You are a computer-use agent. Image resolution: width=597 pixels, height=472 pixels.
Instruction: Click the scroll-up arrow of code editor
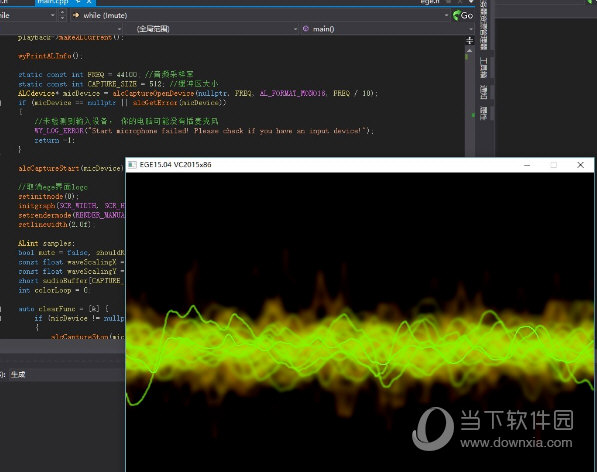469,50
